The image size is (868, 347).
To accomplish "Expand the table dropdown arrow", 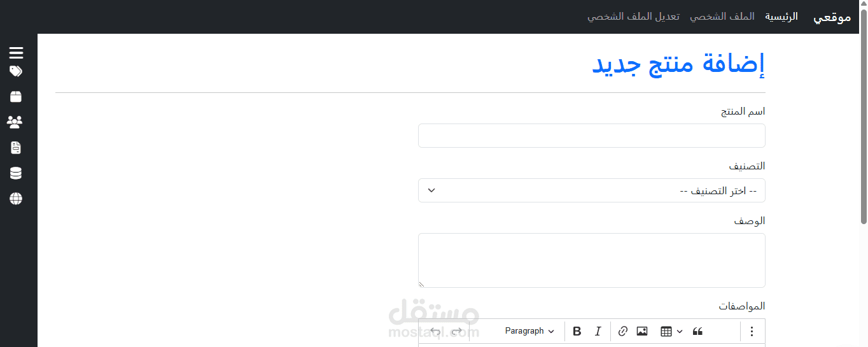I will pos(680,331).
